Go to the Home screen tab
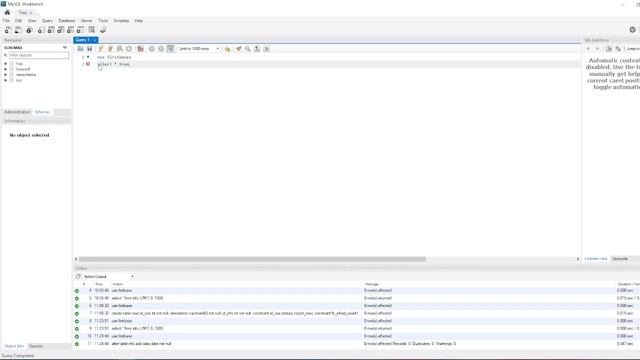Screen dimensions: 640x360 coord(7,12)
